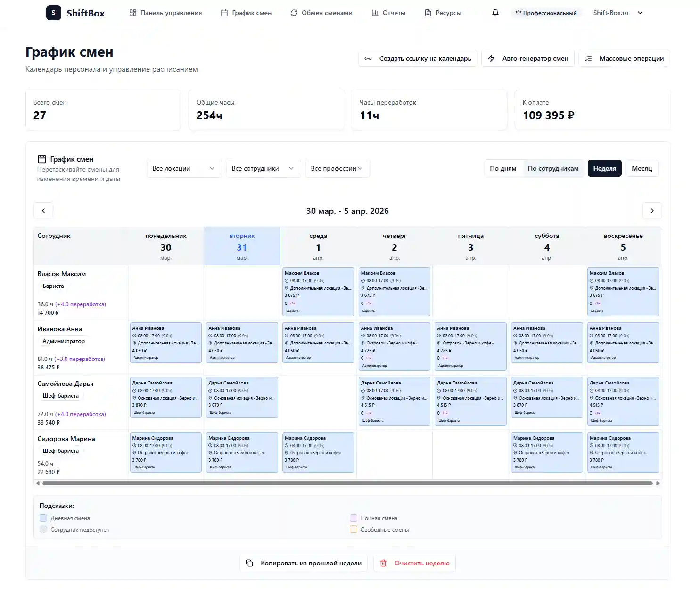
Task: Select the 'Месяц' view toggle
Action: coord(642,168)
